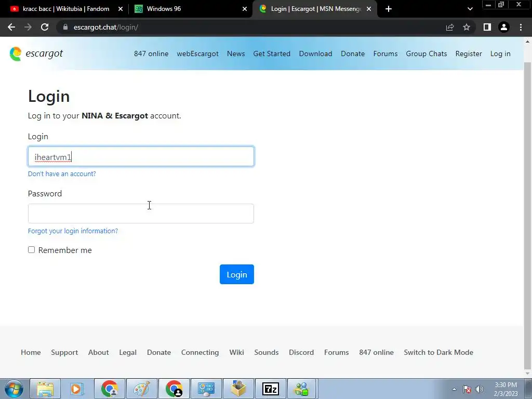Reload the page with refresh icon
The height and width of the screenshot is (399, 532).
click(45, 27)
